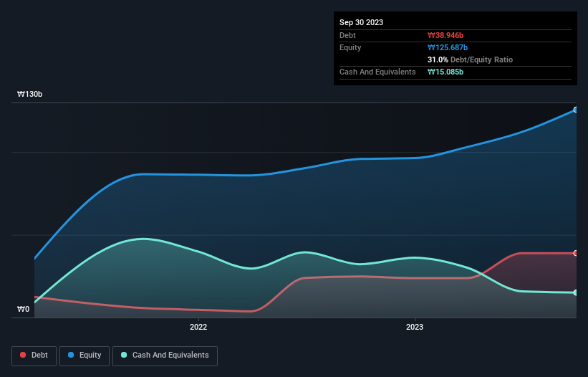Click the 2023 x-axis label
This screenshot has height=377, width=588.
click(x=415, y=327)
